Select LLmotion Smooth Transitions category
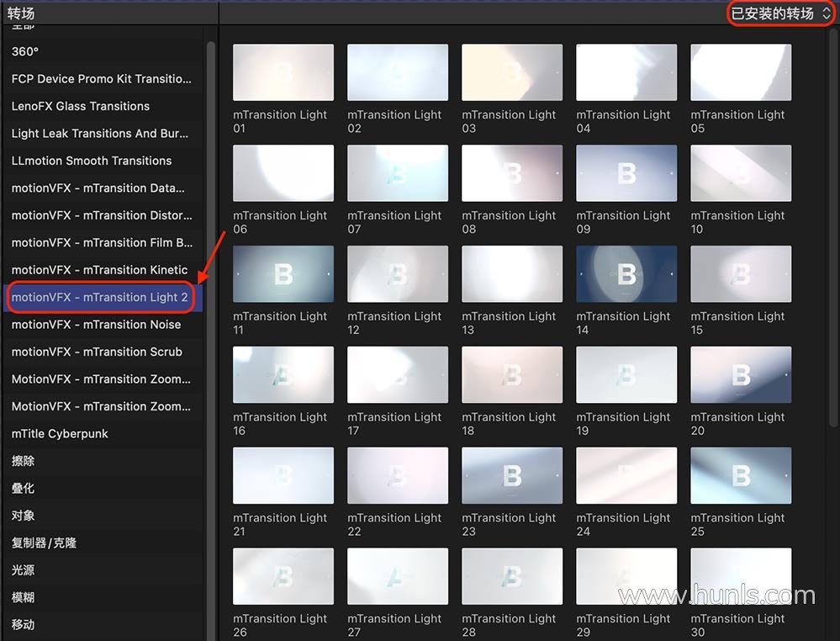The height and width of the screenshot is (641, 840). (103, 161)
